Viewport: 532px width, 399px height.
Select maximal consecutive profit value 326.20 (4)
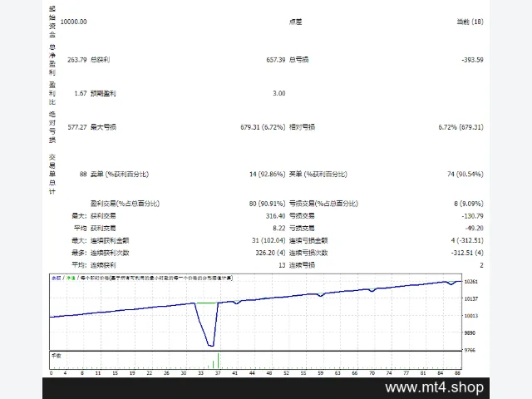(x=270, y=253)
